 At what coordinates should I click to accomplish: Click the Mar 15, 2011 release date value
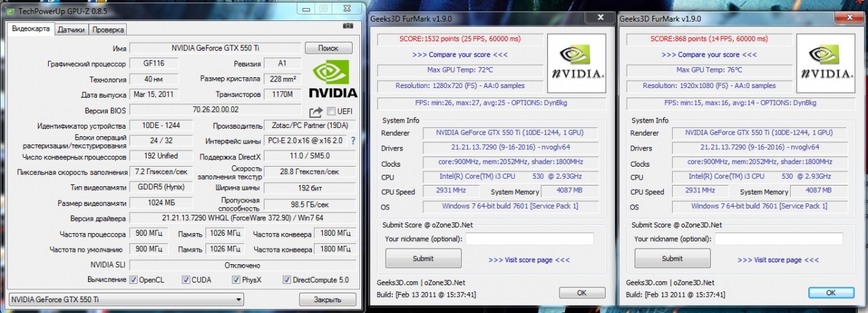pyautogui.click(x=154, y=95)
